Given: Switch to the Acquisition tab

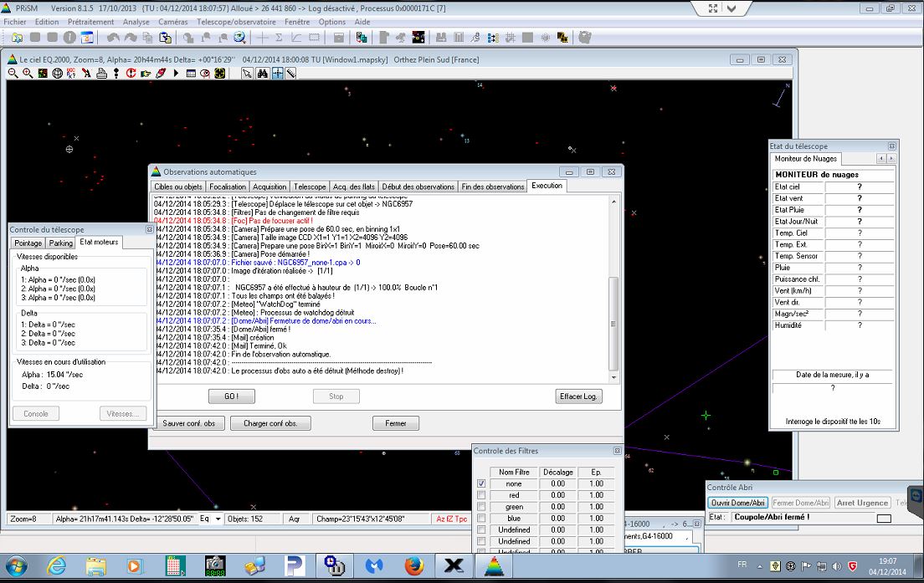Looking at the screenshot, I should click(269, 187).
